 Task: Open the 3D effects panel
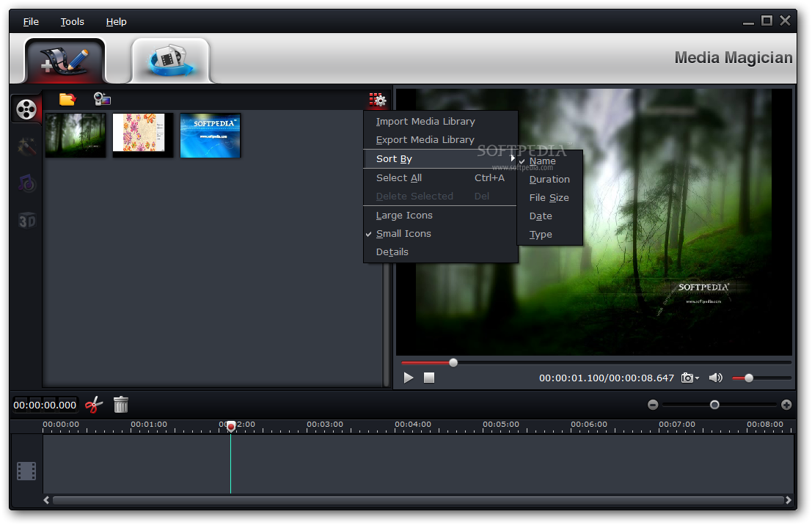27,221
